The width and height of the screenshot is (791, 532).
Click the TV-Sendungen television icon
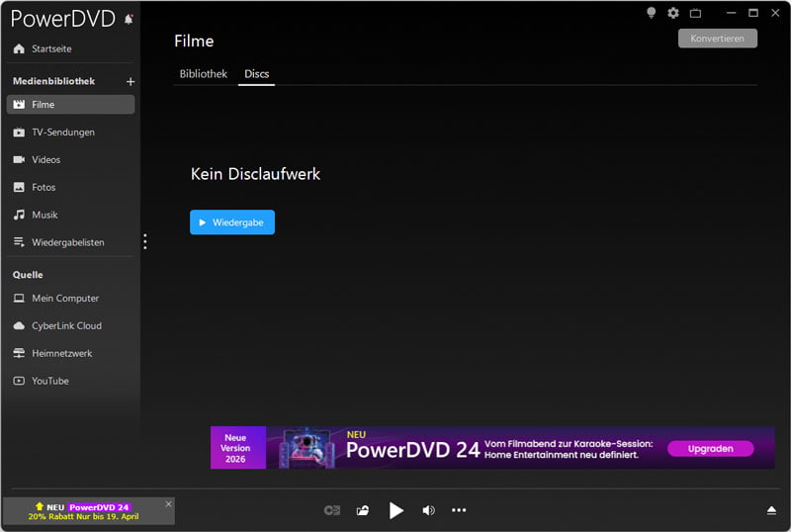point(19,133)
